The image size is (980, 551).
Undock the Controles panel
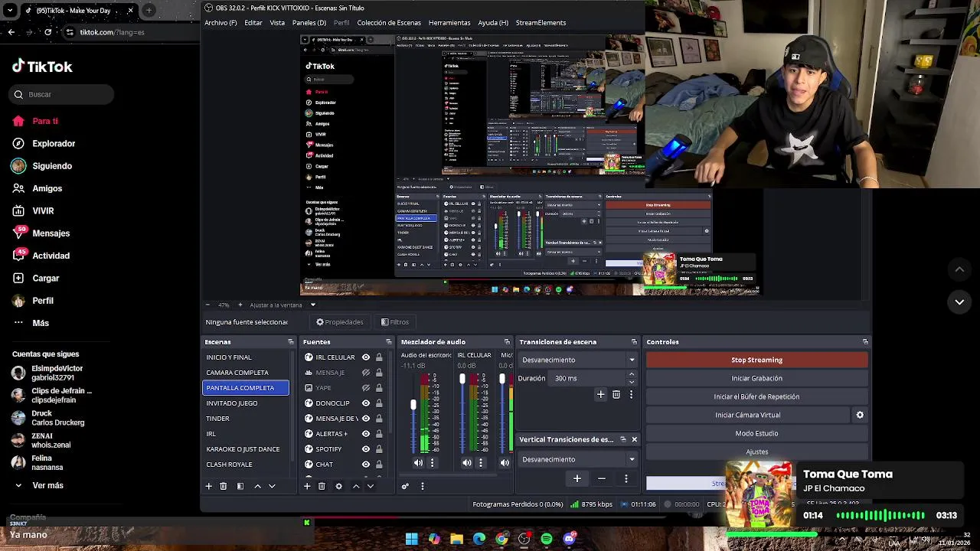pos(865,342)
